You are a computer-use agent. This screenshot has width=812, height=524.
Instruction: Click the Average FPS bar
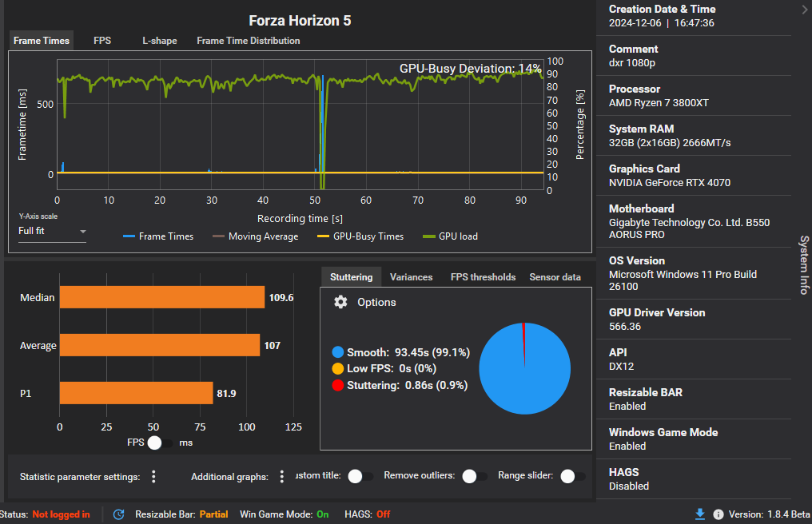[x=160, y=345]
